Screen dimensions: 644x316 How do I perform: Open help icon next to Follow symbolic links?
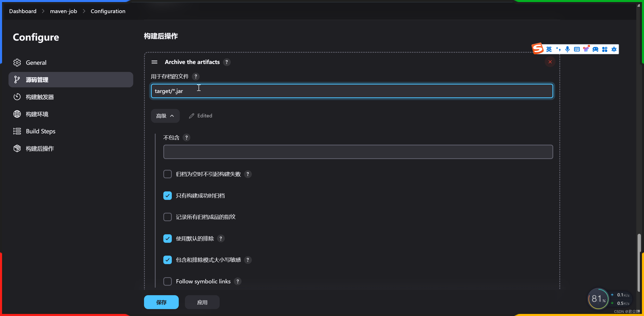coord(238,281)
